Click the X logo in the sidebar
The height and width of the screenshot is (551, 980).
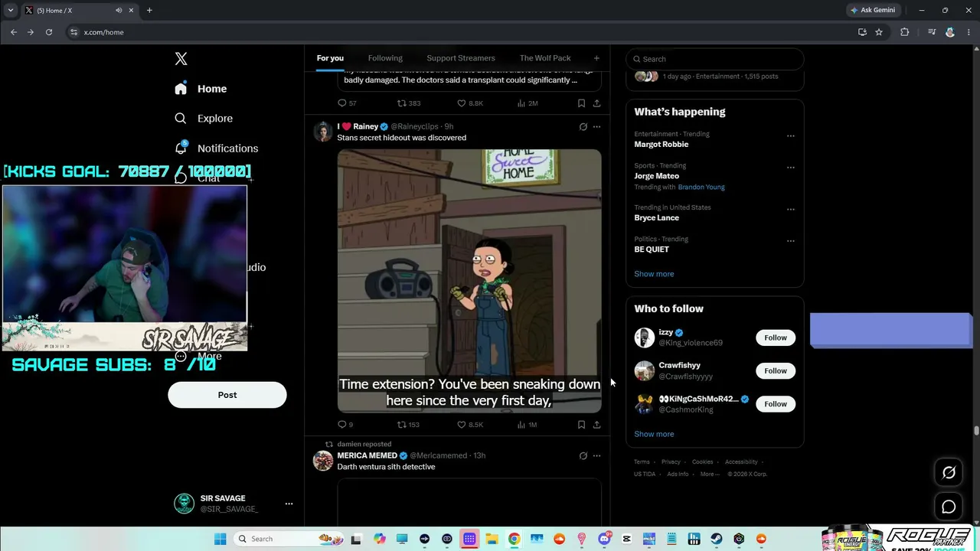click(181, 59)
